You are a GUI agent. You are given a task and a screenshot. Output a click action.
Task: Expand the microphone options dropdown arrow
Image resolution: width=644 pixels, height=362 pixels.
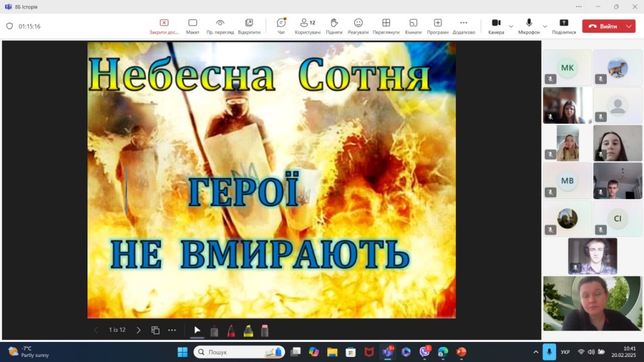pyautogui.click(x=545, y=26)
